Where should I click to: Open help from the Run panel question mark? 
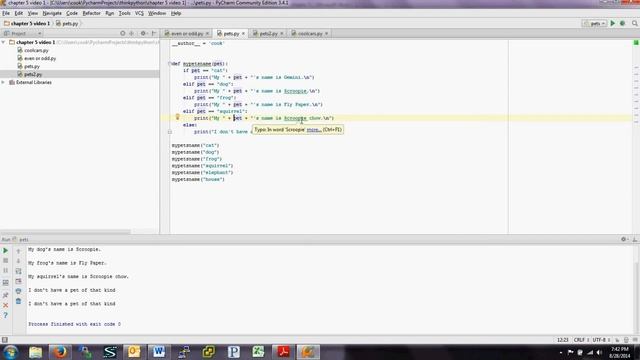[x=5, y=315]
